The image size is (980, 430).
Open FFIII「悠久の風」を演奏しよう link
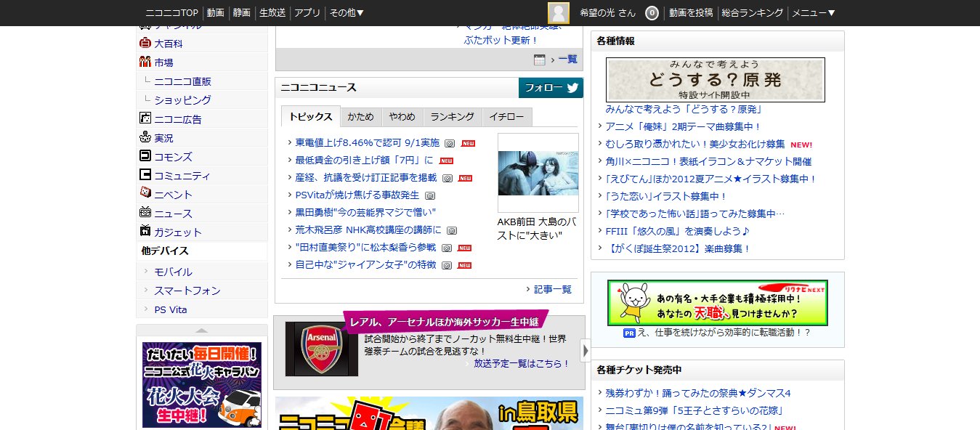point(678,231)
